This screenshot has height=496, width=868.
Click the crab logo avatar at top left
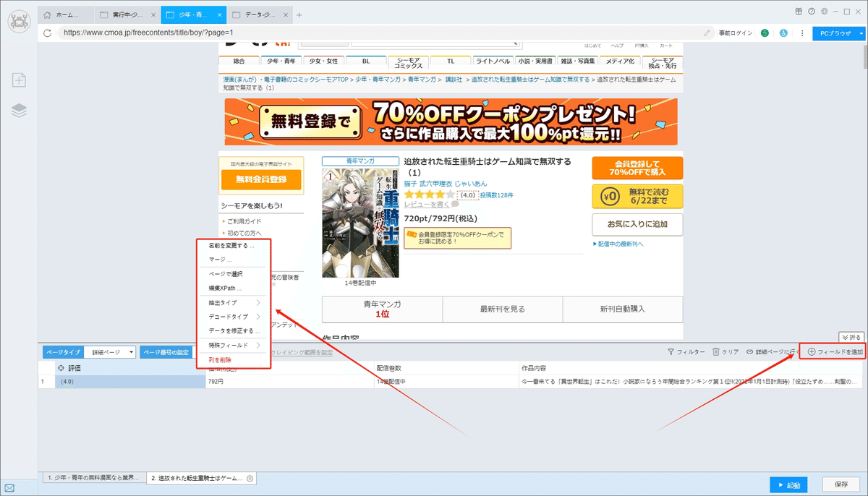(18, 21)
